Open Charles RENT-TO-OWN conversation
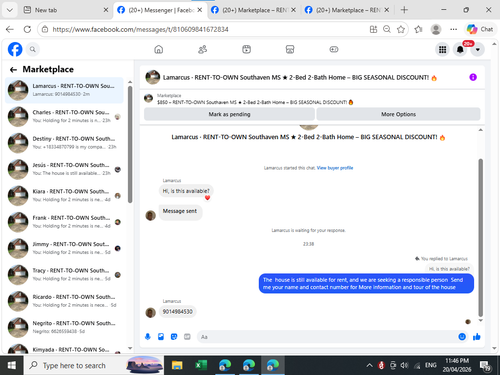This screenshot has width=500, height=375. pos(64,116)
